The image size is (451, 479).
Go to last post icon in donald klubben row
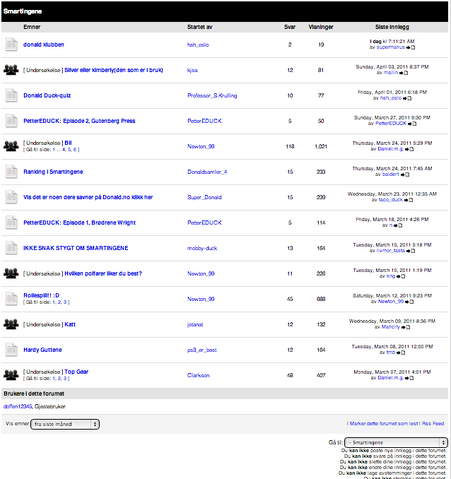[411, 47]
